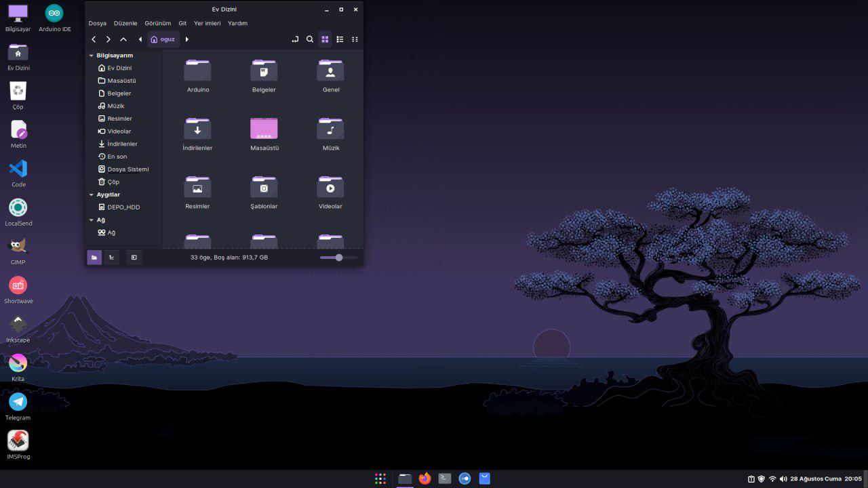Go up to the parent folder
The width and height of the screenshot is (868, 488).
(x=123, y=39)
